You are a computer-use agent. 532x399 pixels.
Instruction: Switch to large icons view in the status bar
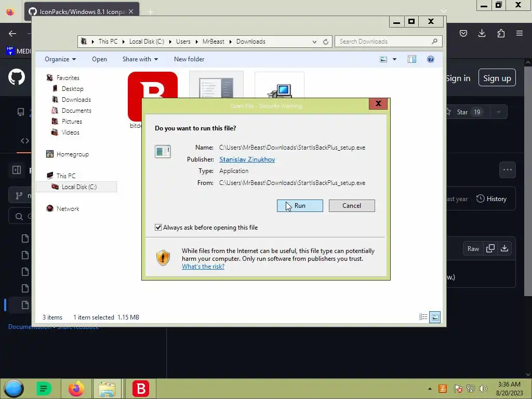pyautogui.click(x=435, y=317)
